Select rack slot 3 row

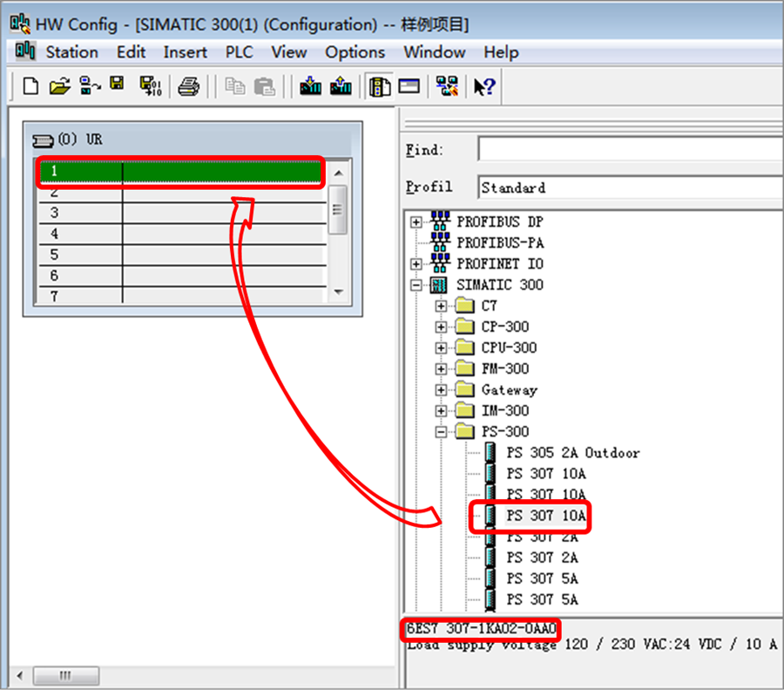pos(181,213)
